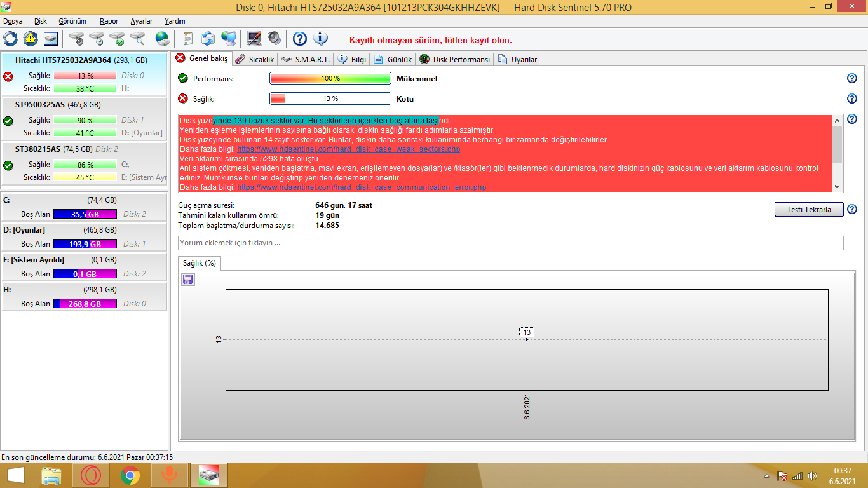Open File Explorer from the taskbar
Image resolution: width=868 pixels, height=488 pixels.
[x=51, y=475]
